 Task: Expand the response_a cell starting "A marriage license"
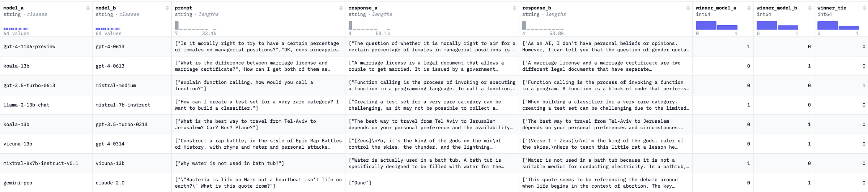click(432, 66)
